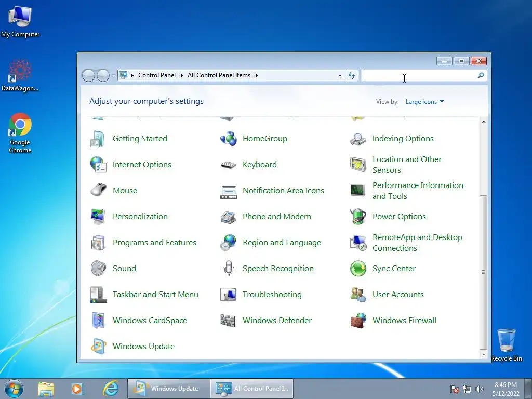
Task: Open the Mouse icon
Action: click(x=98, y=190)
